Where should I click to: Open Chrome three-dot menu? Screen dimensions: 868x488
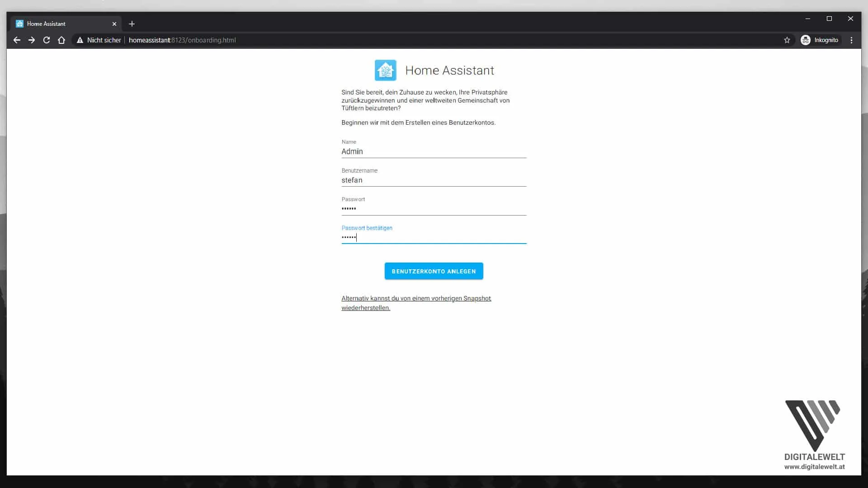[x=852, y=40]
